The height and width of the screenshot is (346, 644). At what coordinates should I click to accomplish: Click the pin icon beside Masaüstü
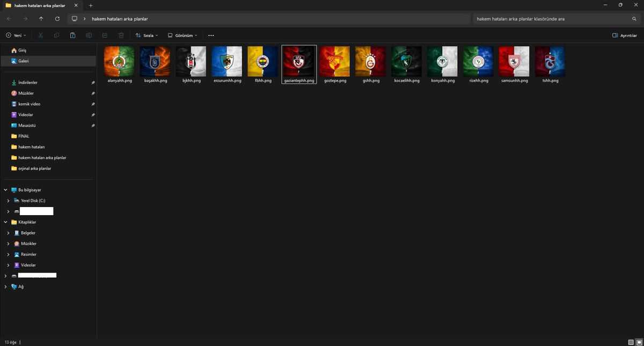tap(93, 126)
